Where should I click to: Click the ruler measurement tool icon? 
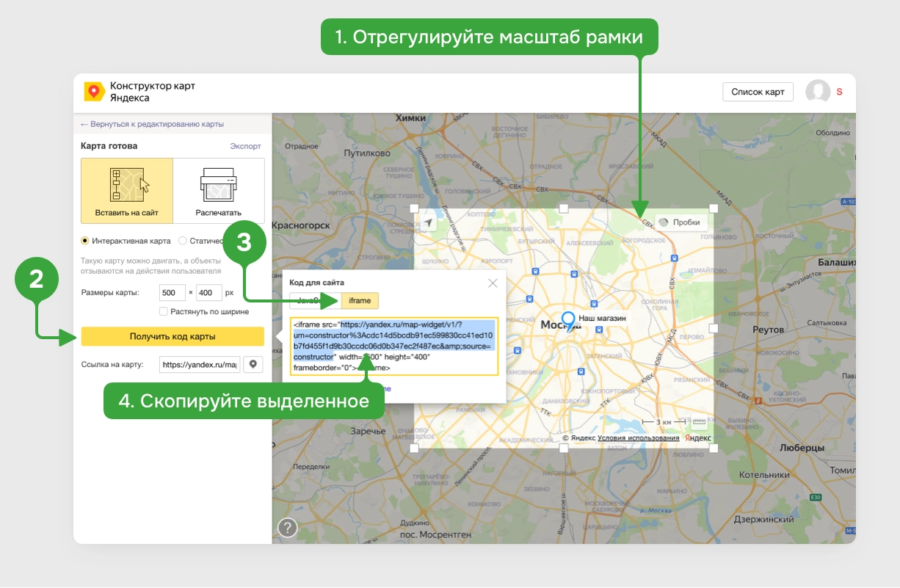tap(698, 422)
